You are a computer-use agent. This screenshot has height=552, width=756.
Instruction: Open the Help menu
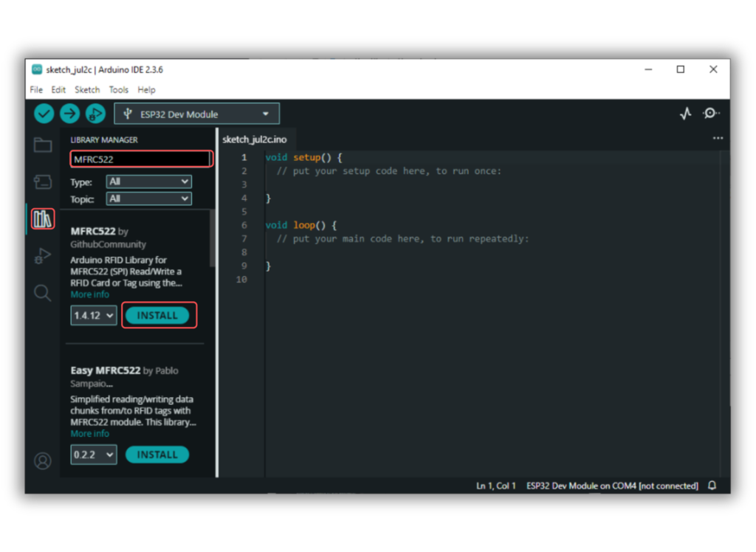tap(147, 90)
